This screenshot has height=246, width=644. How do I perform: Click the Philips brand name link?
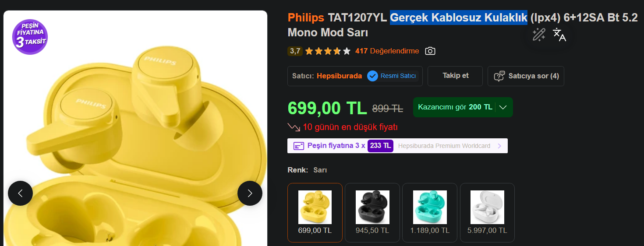click(306, 18)
